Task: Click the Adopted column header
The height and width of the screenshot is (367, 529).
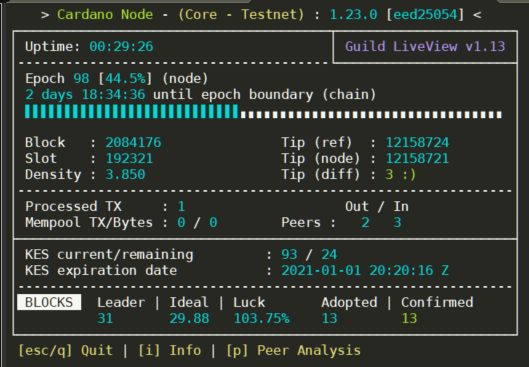Action: 349,302
